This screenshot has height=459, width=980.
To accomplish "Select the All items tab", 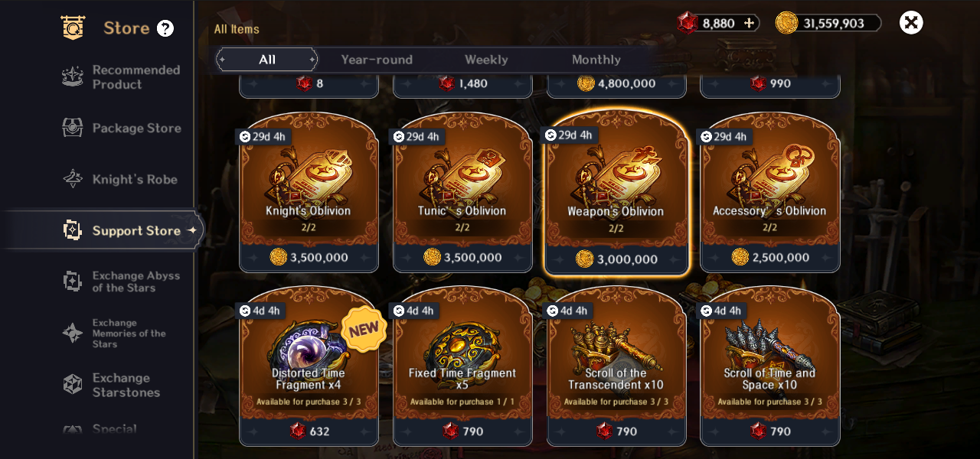I will click(x=266, y=60).
